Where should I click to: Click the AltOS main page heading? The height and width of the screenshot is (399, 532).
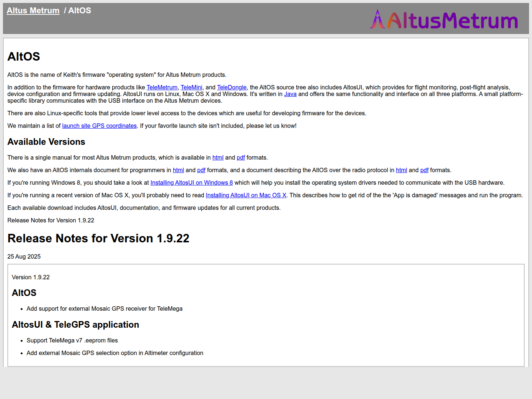24,57
